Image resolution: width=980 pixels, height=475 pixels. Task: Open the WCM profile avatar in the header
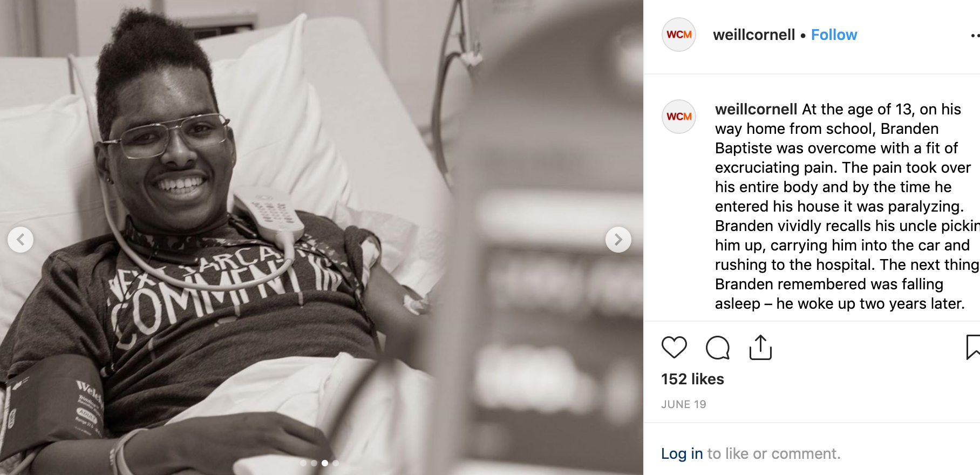[x=679, y=35]
